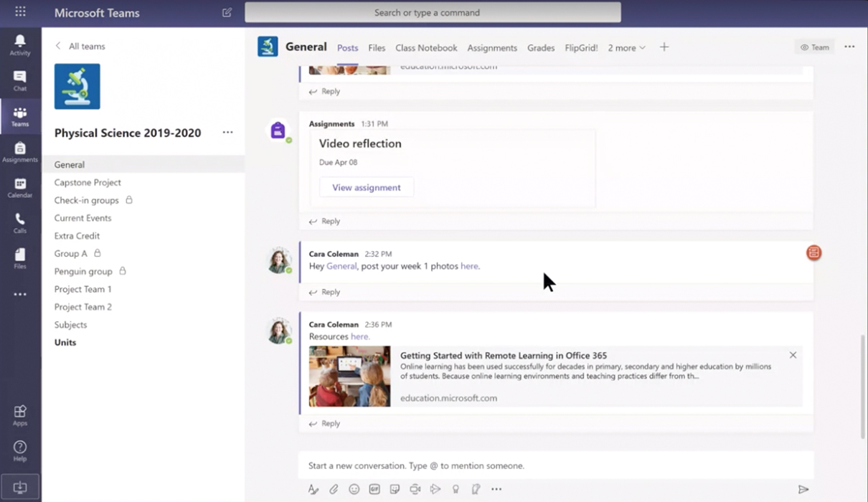Click the new chat compose icon
868x502 pixels.
click(x=227, y=12)
